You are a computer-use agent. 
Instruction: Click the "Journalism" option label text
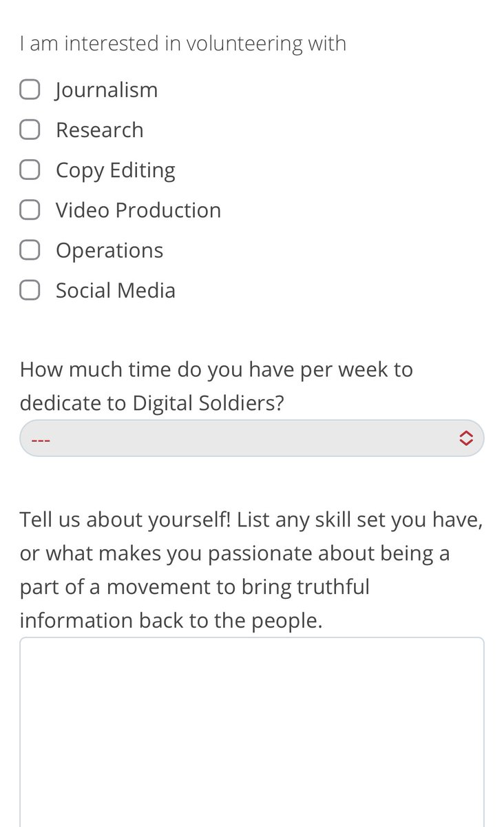tap(107, 90)
